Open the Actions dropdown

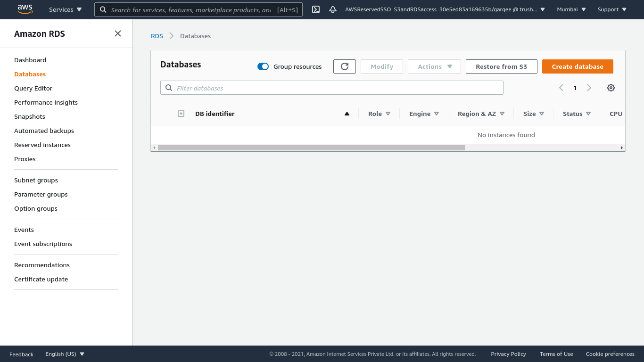434,66
